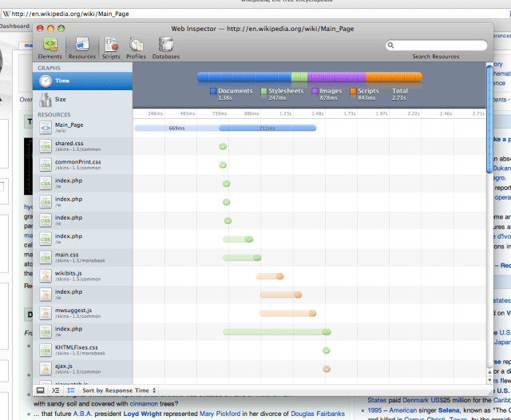Click the weights icon of Size graph
511x420 pixels.
(x=46, y=100)
